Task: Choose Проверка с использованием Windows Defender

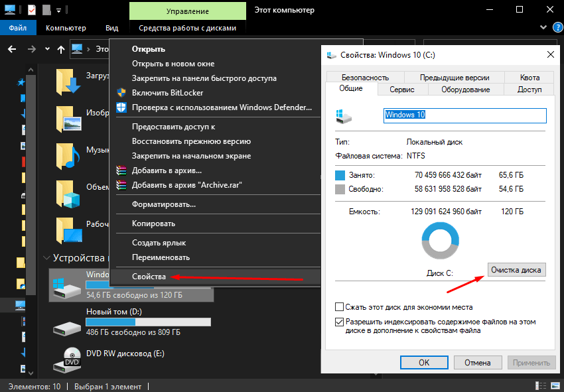Action: (x=222, y=107)
